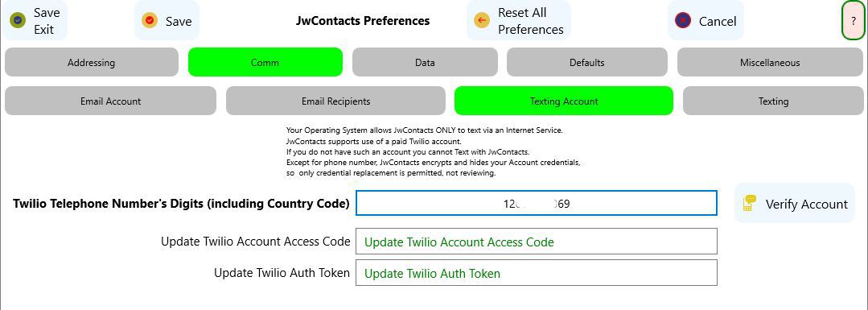Click the Reset All Preferences arrow icon
Image resolution: width=868 pixels, height=310 pixels.
click(482, 20)
